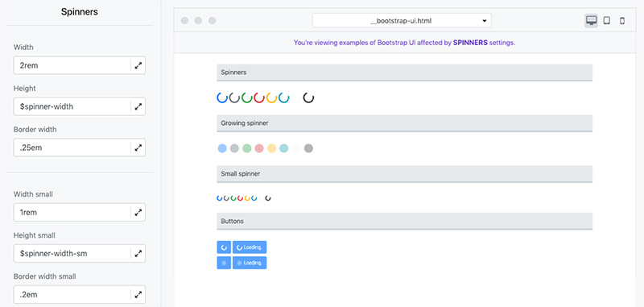Click the icon-only border spinner button

pos(224,247)
